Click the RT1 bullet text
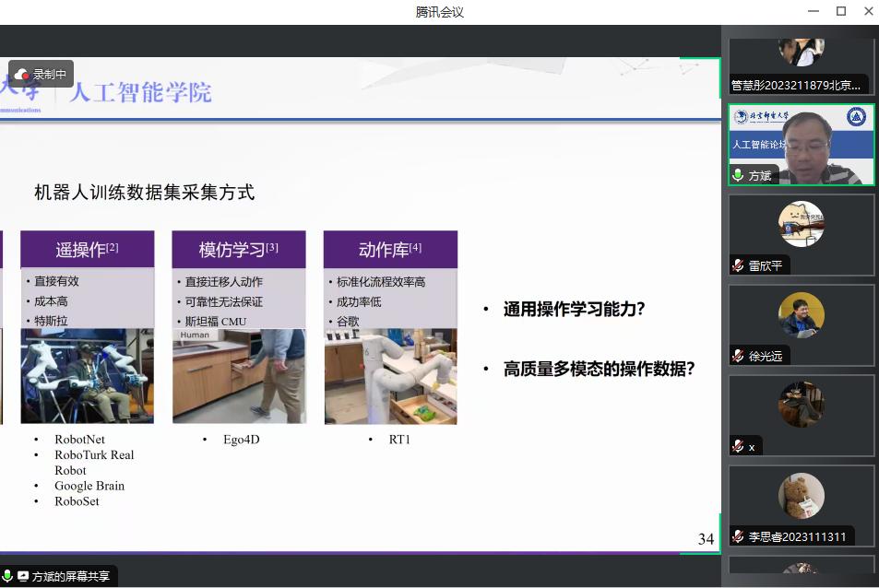Image resolution: width=879 pixels, height=588 pixels. point(399,439)
